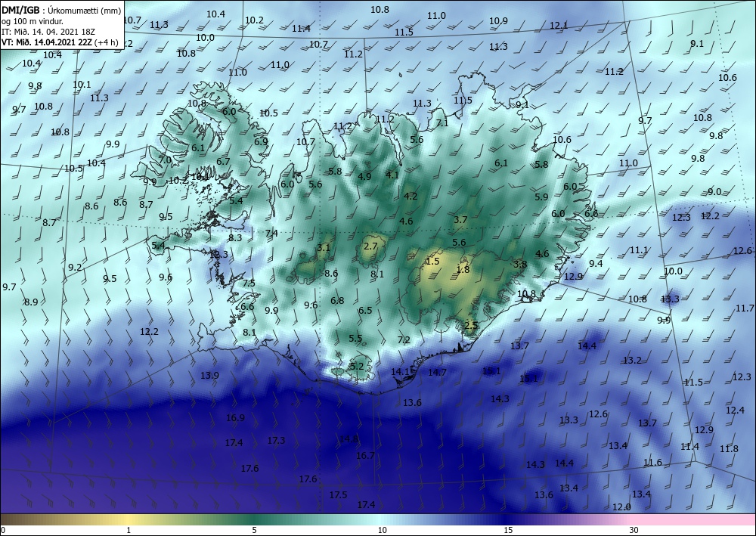The width and height of the screenshot is (756, 536).
Task: Click the '5.9' value in east Iceland
Action: (x=541, y=197)
